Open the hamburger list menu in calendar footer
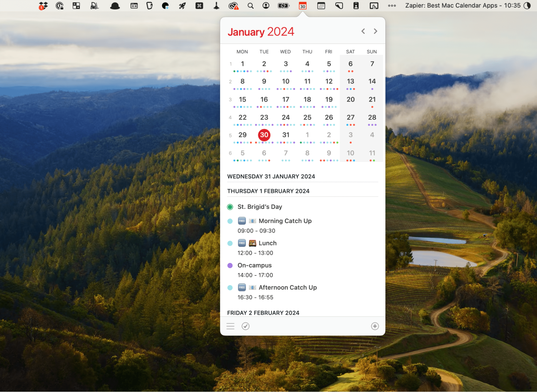537x392 pixels. tap(230, 326)
